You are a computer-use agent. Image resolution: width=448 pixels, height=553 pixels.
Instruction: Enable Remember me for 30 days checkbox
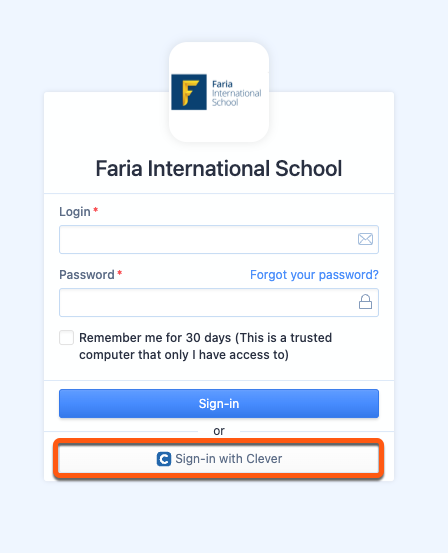point(66,338)
